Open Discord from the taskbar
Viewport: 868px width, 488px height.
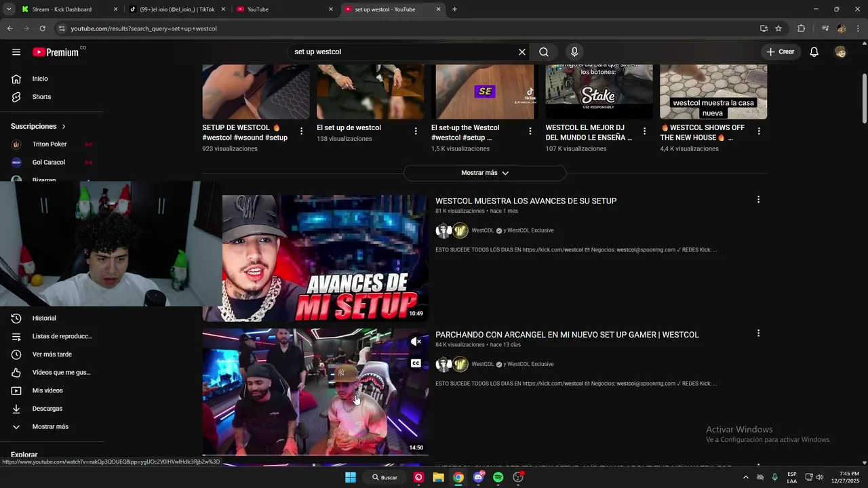coord(479,477)
